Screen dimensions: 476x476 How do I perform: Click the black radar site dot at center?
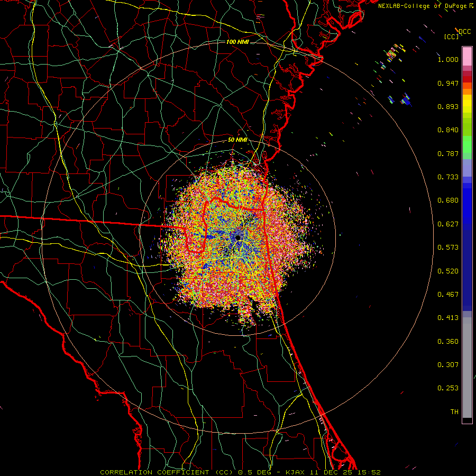pos(238,237)
